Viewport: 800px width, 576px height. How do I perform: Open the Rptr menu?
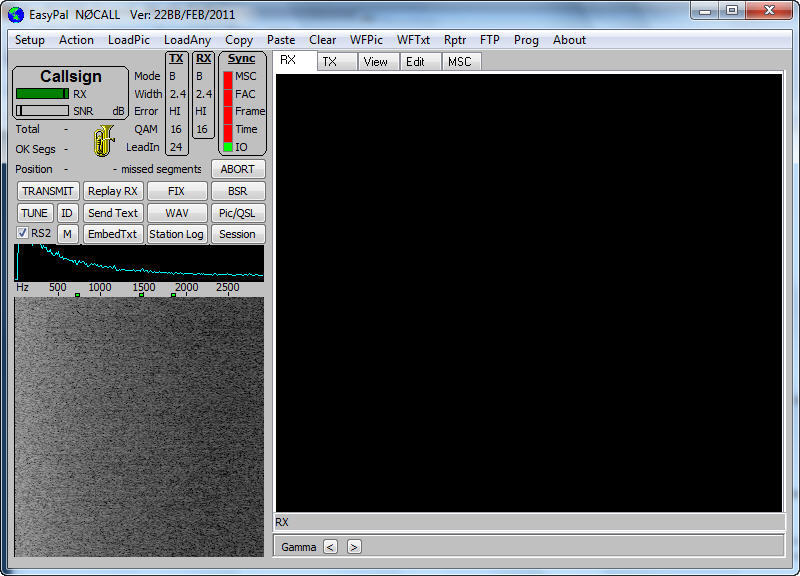point(455,40)
